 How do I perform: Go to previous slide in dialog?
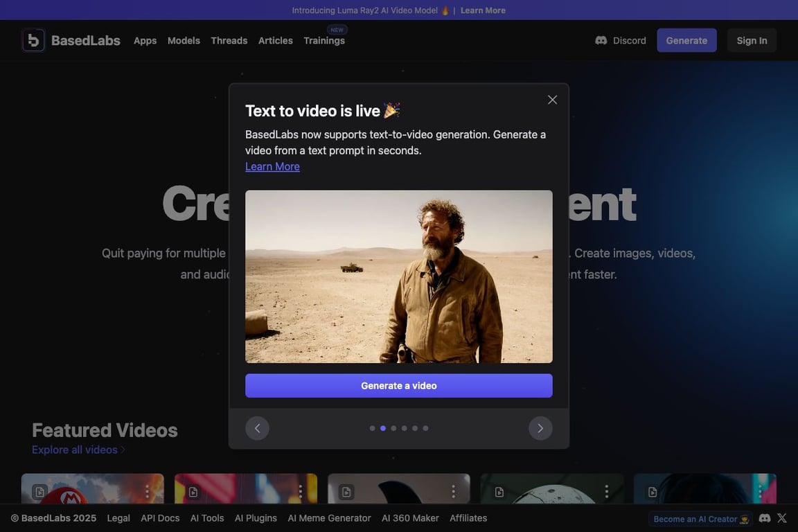[257, 428]
